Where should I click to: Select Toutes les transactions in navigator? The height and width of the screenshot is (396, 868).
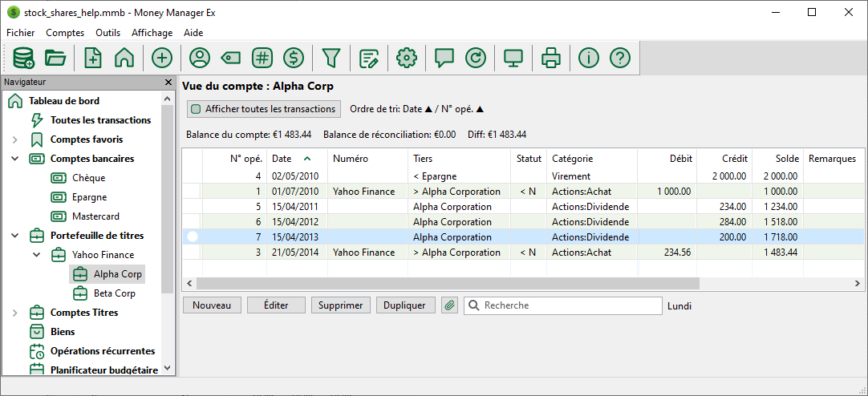[100, 120]
